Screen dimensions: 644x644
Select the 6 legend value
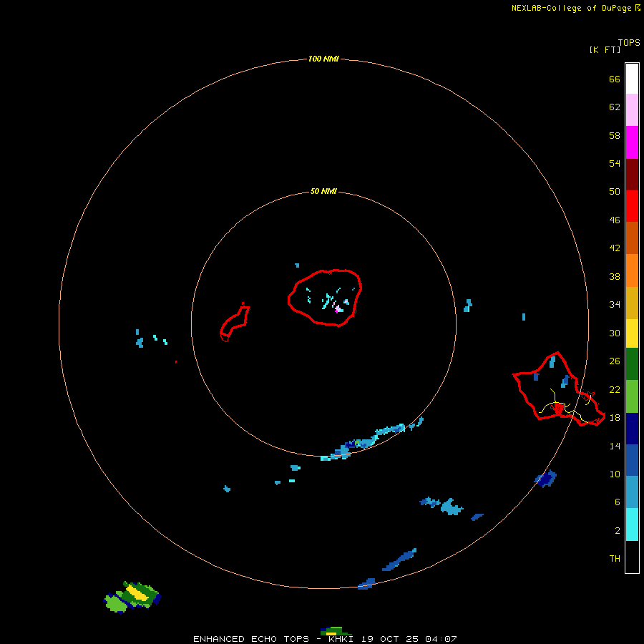point(618,502)
